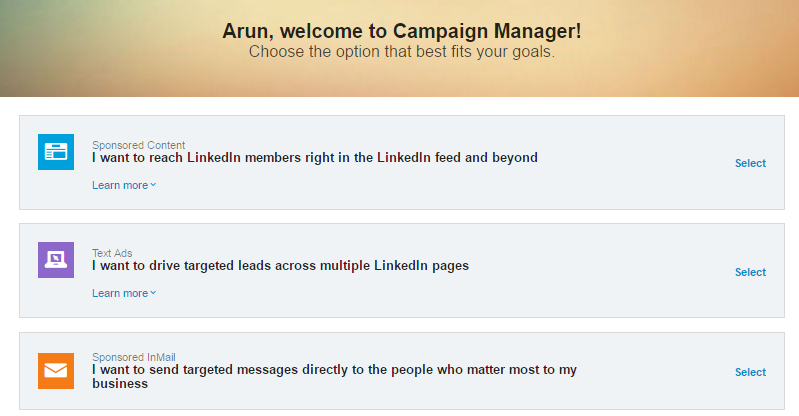This screenshot has height=416, width=799.
Task: Click the heading about reaching LinkedIn members
Action: 314,158
